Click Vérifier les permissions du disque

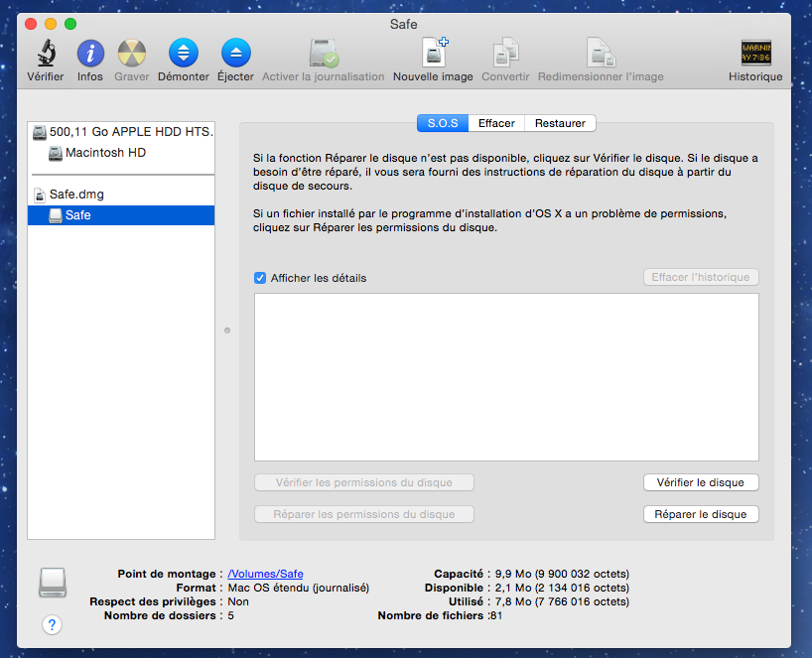point(364,482)
